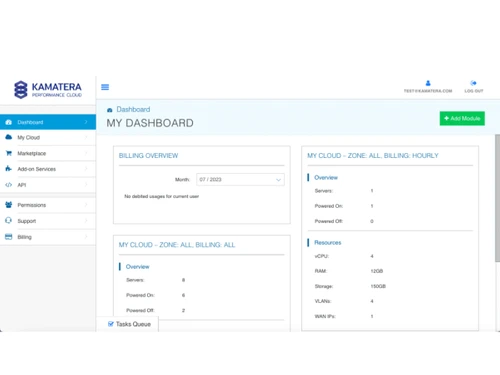This screenshot has width=500, height=375.
Task: Click the Permissions users icon
Action: pyautogui.click(x=9, y=205)
